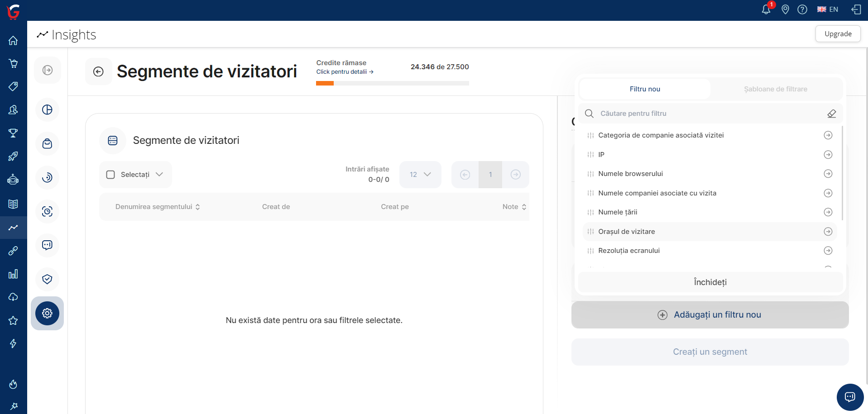Select the IP filter option

click(710, 155)
